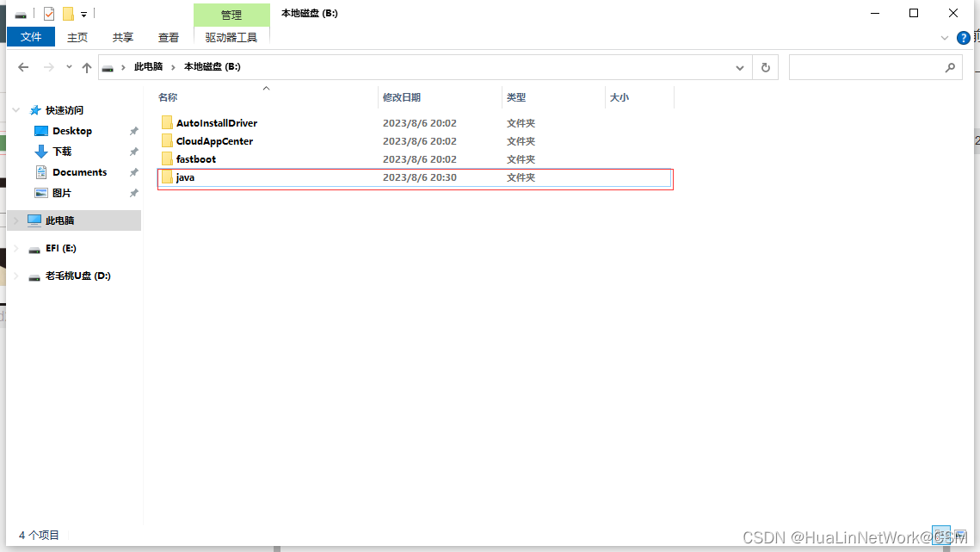This screenshot has height=552, width=980.
Task: Select the fastboot folder
Action: [195, 159]
